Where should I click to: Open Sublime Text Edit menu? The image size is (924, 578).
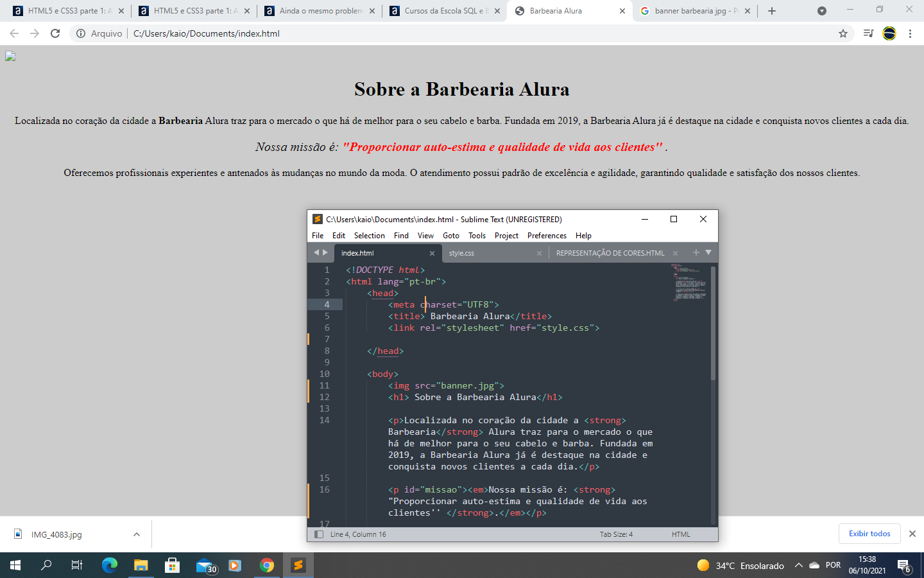coord(339,236)
